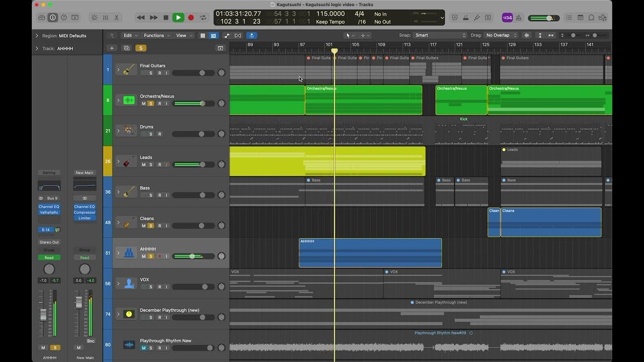Click the red Record button

pos(191,18)
